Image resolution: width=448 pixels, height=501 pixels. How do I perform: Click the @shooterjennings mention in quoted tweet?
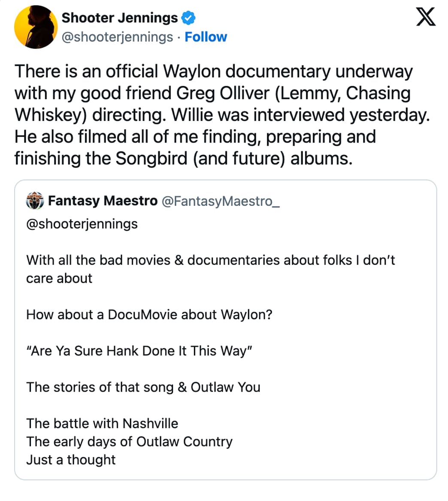[x=82, y=224]
